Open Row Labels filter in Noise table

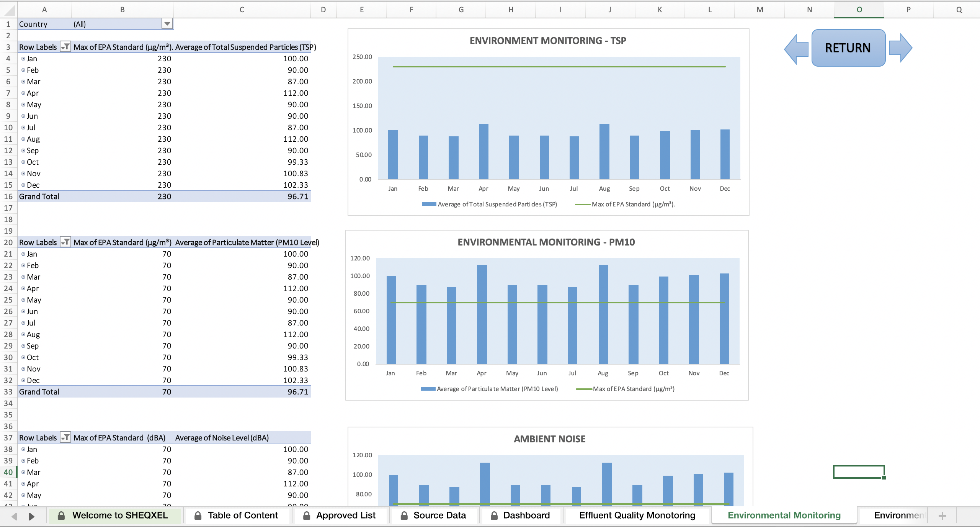[65, 438]
